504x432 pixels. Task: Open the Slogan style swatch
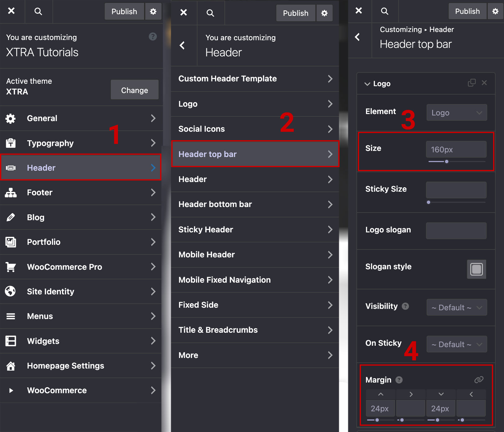click(x=476, y=269)
